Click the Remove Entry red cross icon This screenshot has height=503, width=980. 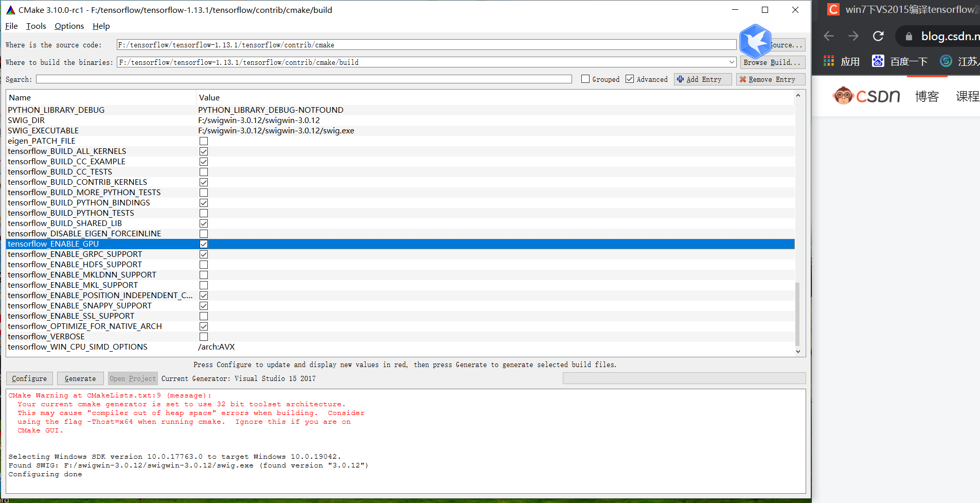[x=743, y=79]
